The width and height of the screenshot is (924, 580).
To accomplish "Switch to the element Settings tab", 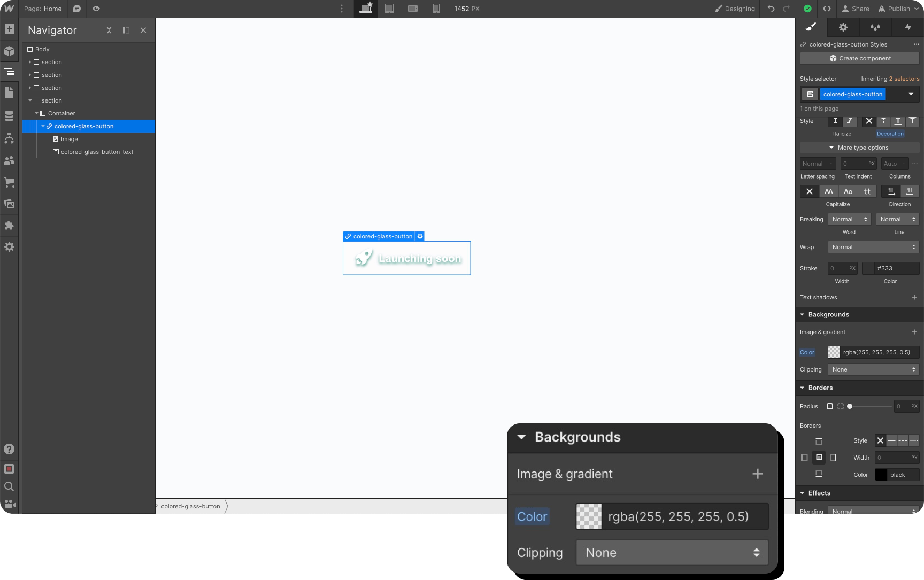I will click(843, 27).
